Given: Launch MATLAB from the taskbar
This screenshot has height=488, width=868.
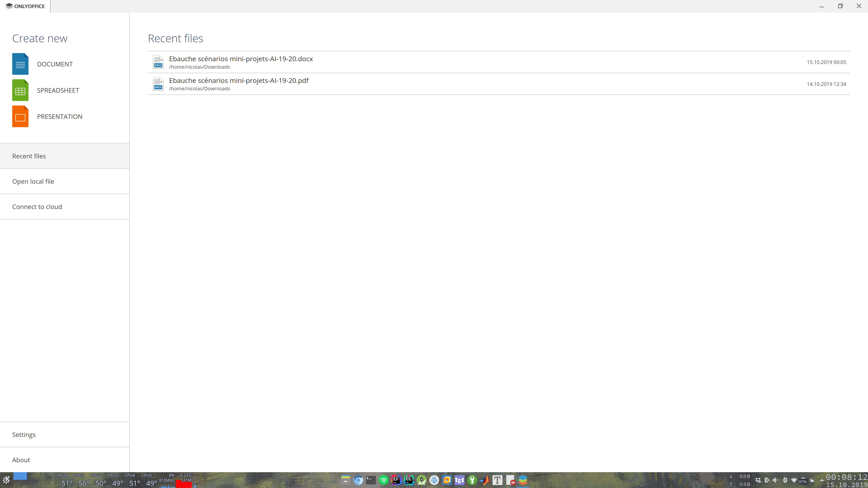Looking at the screenshot, I should [x=485, y=480].
